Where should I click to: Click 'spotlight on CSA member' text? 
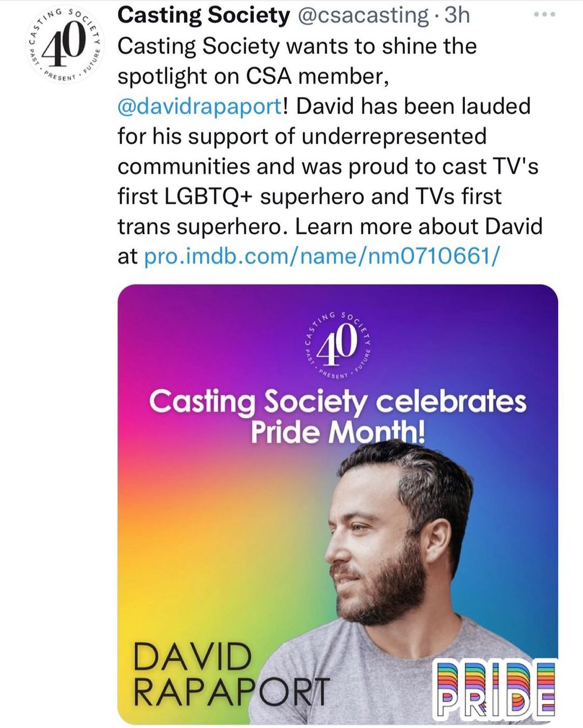click(253, 76)
